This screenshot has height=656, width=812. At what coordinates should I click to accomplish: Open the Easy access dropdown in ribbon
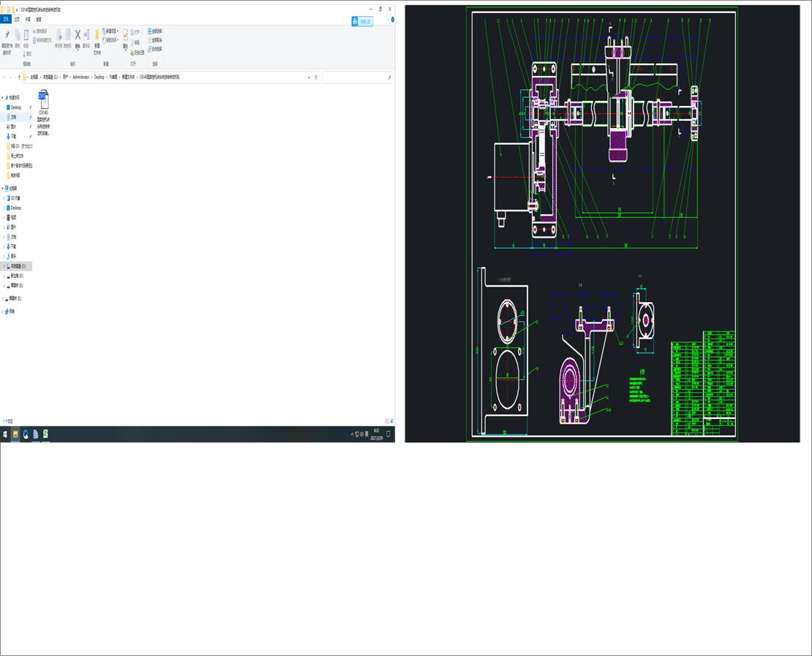[110, 40]
